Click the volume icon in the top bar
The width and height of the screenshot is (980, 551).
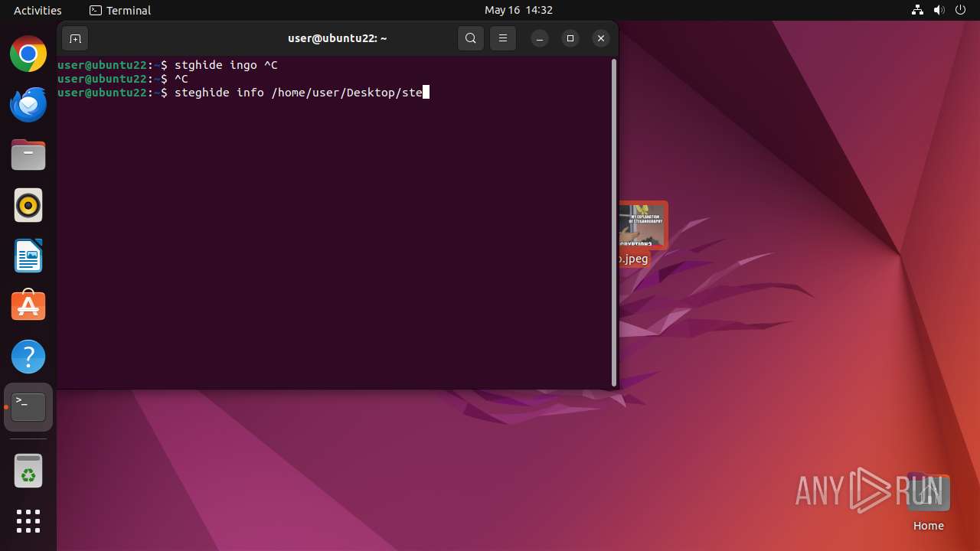click(939, 10)
